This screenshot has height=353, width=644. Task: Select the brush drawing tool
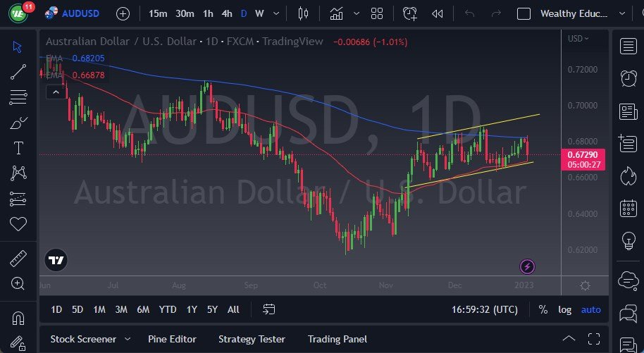pos(18,123)
